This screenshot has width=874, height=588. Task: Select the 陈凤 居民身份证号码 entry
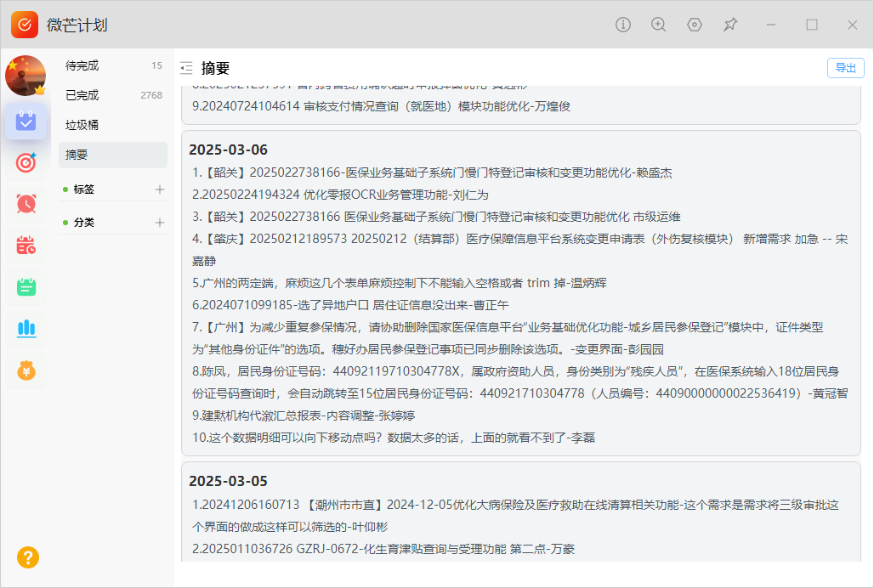tap(519, 382)
